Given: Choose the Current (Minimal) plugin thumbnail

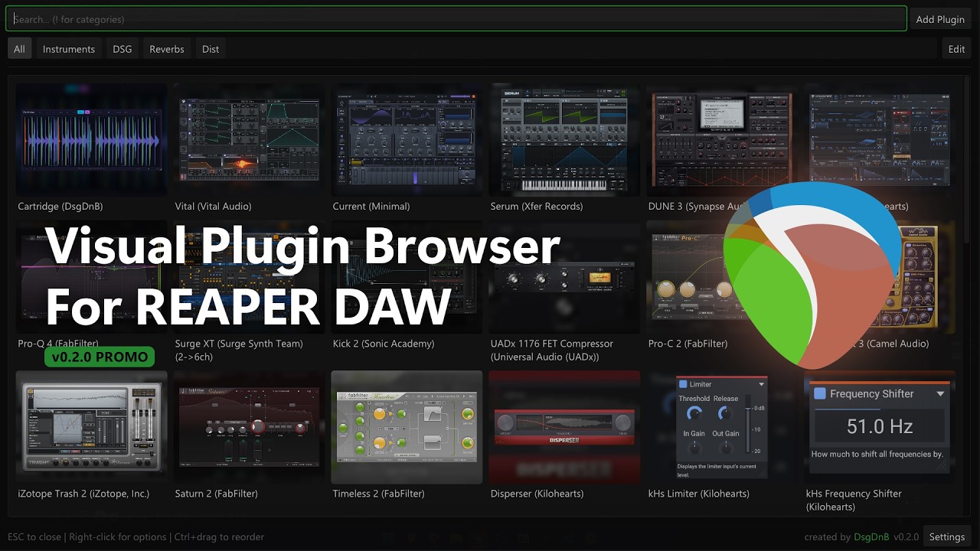Looking at the screenshot, I should (x=407, y=140).
